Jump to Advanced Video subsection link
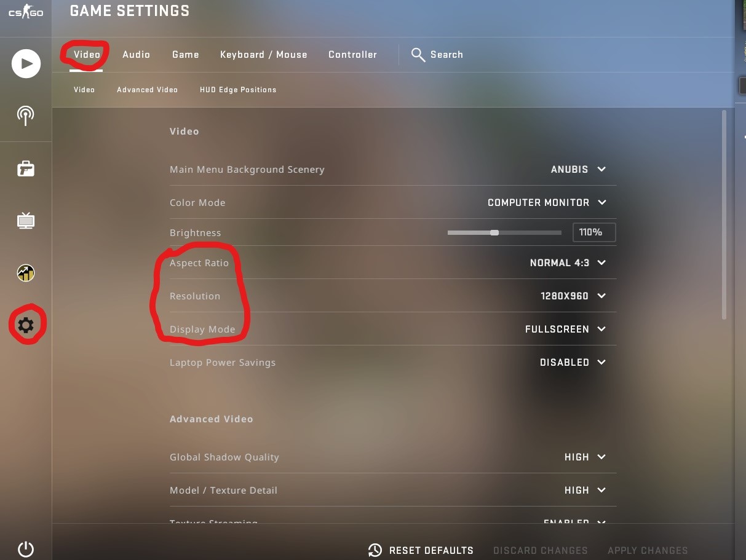The image size is (746, 560). click(147, 90)
